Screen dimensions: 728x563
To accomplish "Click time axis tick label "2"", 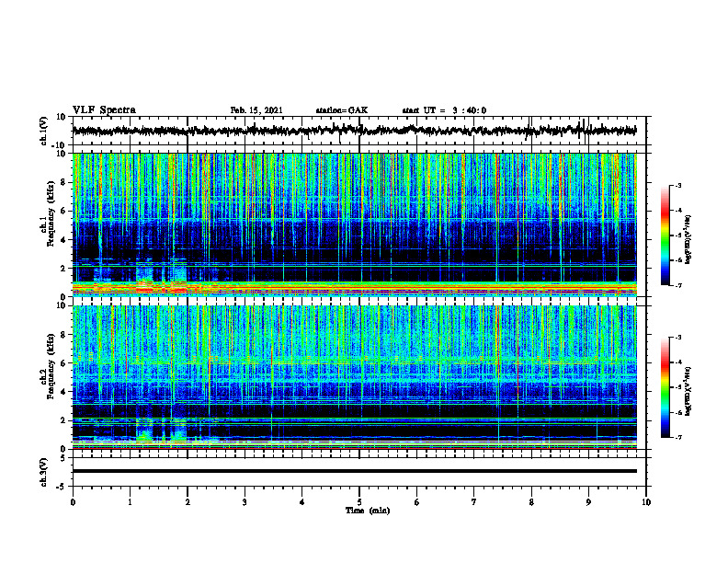I will tap(188, 502).
